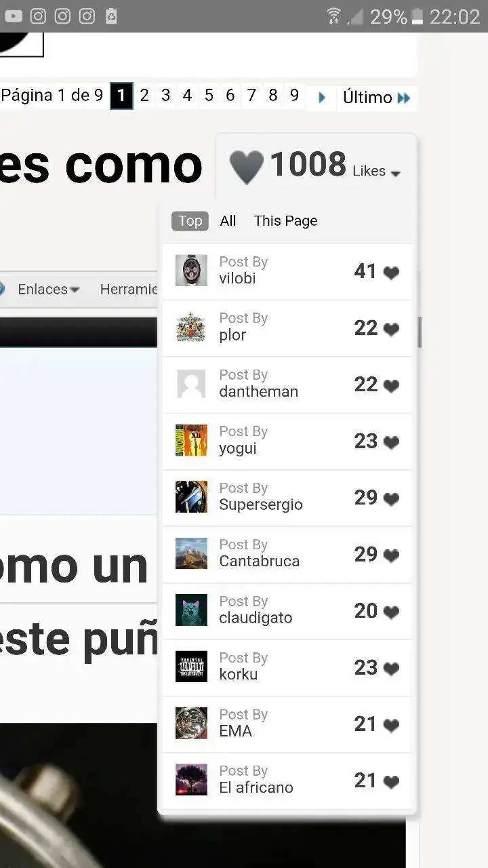Click heart icon beside EMA's 21 likes
The height and width of the screenshot is (868, 488).
coord(391,726)
